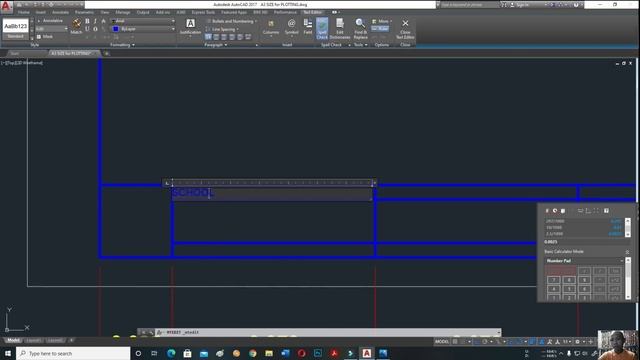Viewport: 640px width, 360px height.
Task: Toggle the Ruler option
Action: click(380, 29)
